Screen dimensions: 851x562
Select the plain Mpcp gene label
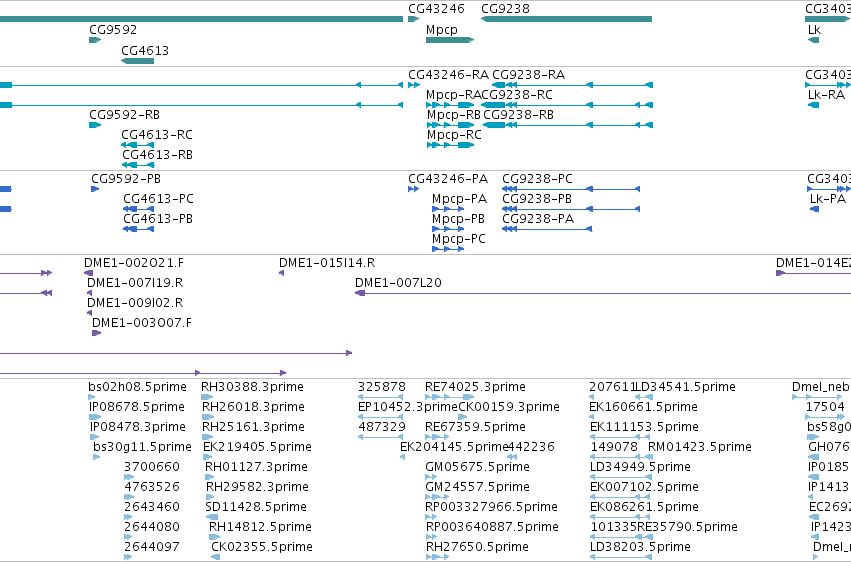[442, 30]
